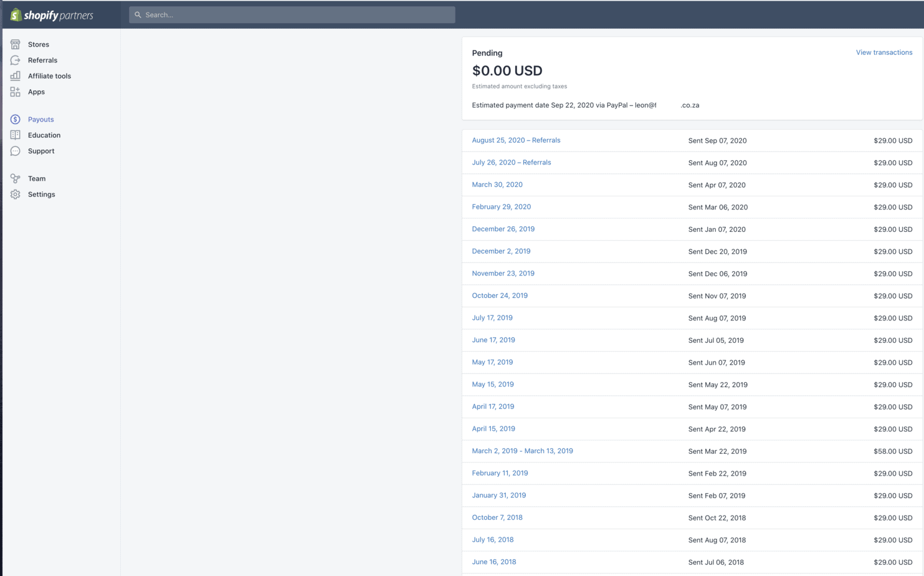Viewport: 924px width, 576px height.
Task: Open the August 25, 2020 Referrals payout
Action: coord(516,140)
